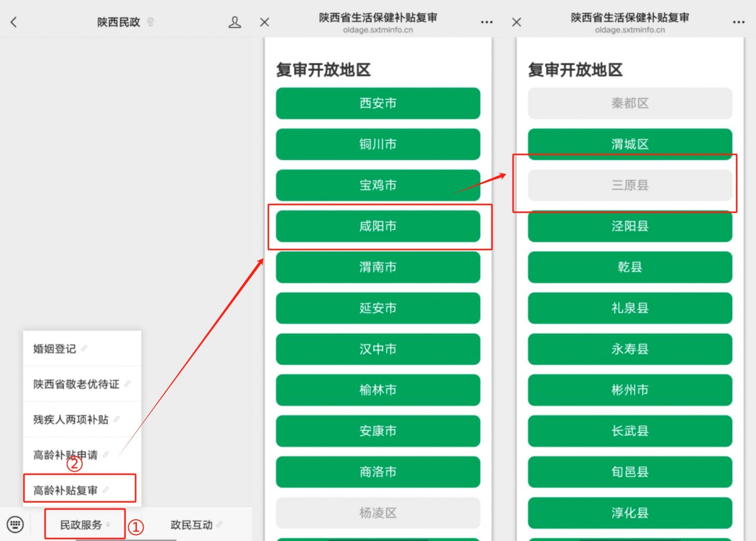Choose 宝鸡市 region button
756x541 pixels.
[378, 185]
